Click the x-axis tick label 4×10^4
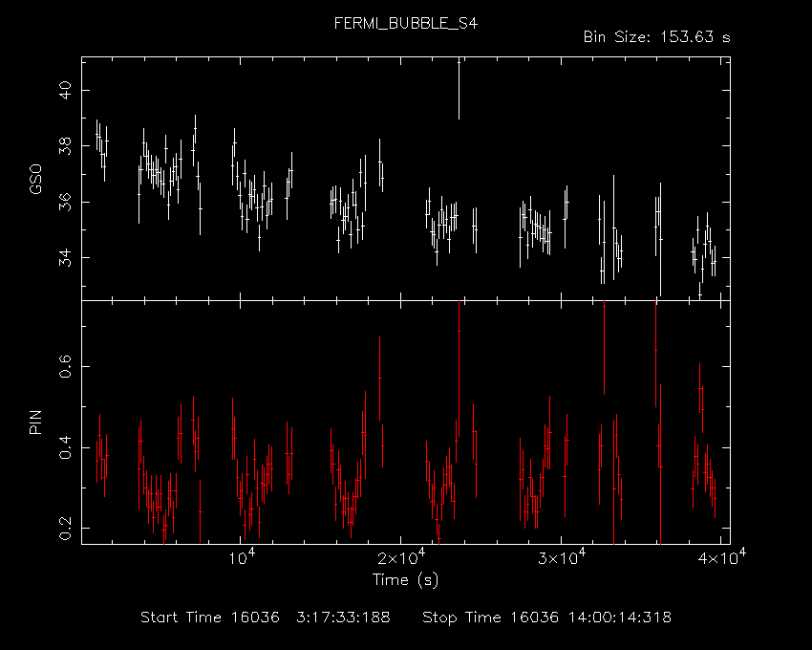Viewport: 812px width, 650px height. pos(722,557)
